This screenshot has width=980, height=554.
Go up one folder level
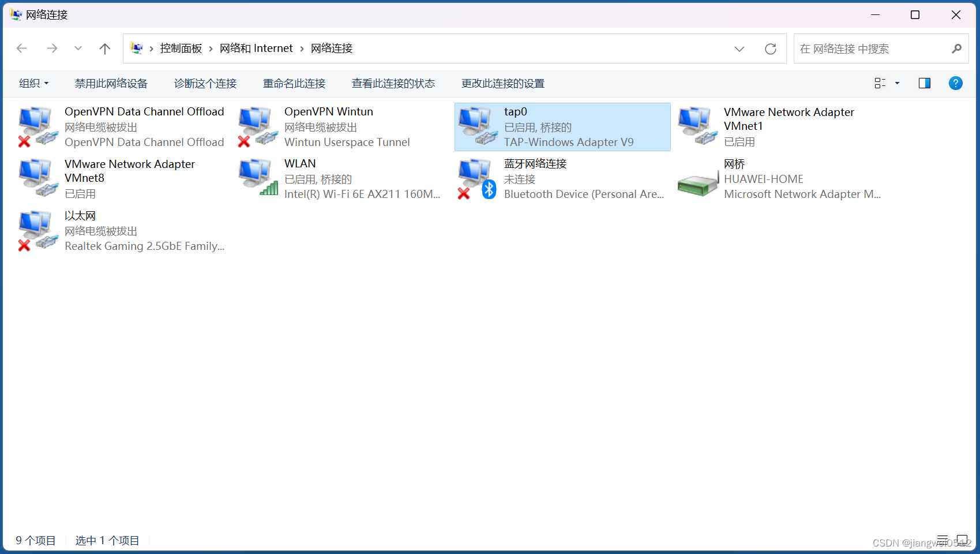[x=104, y=48]
